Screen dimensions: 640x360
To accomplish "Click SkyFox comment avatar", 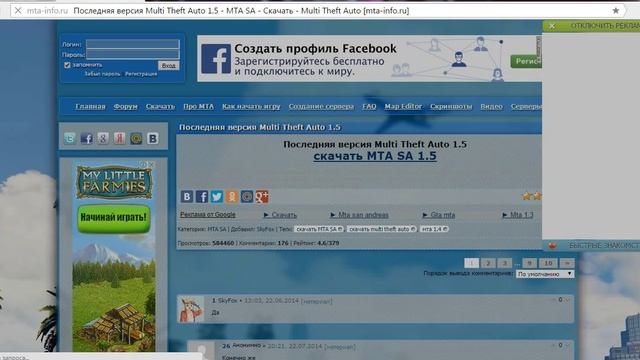I will (191, 309).
